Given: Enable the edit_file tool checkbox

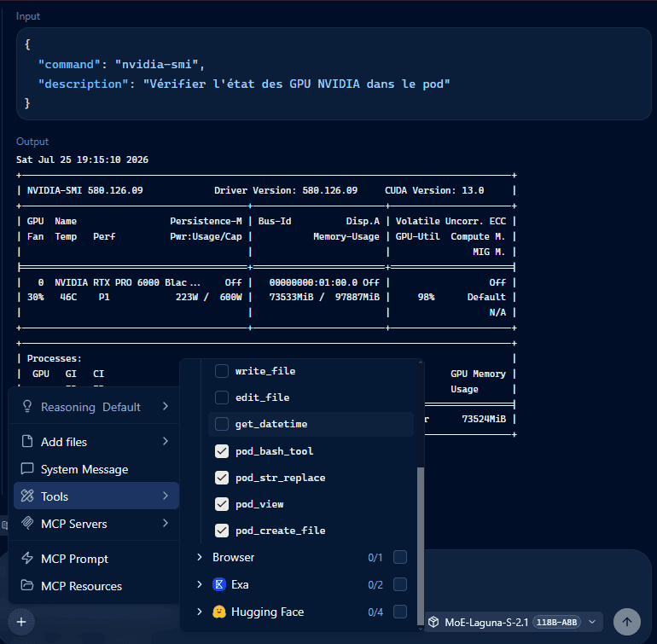Looking at the screenshot, I should tap(222, 397).
